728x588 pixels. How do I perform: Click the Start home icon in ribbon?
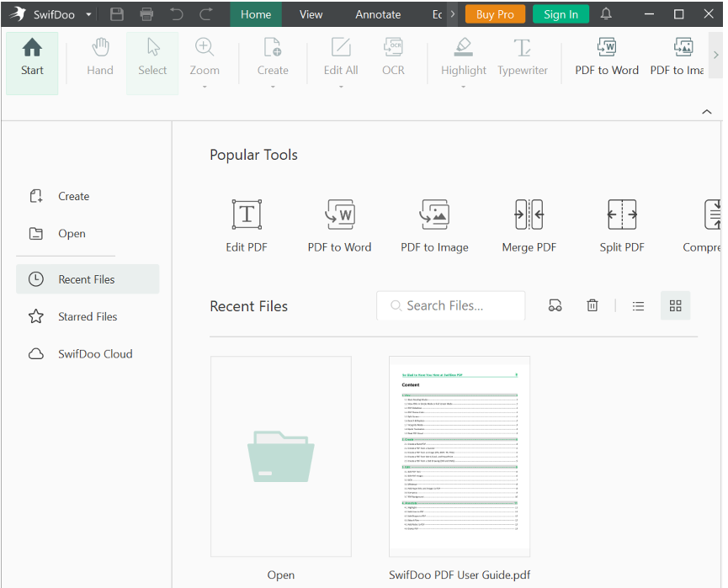point(32,61)
